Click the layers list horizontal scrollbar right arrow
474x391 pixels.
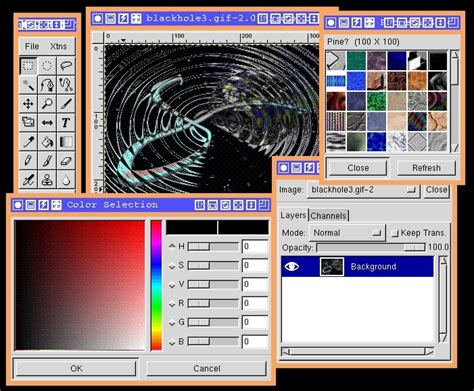click(x=429, y=352)
